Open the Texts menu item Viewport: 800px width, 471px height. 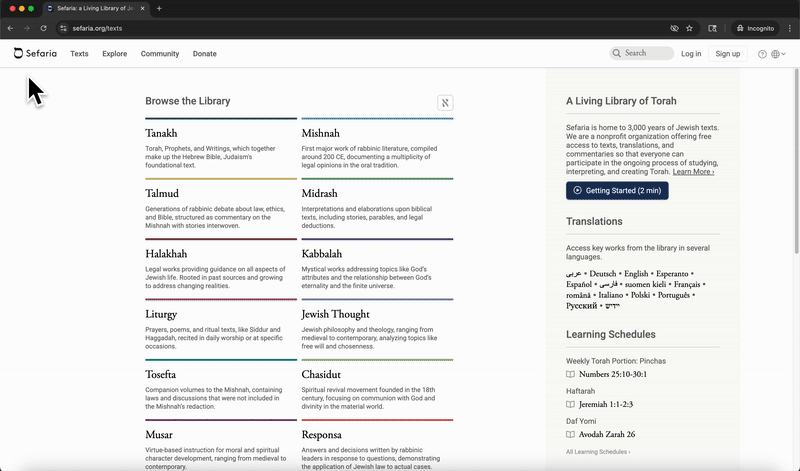pyautogui.click(x=79, y=54)
